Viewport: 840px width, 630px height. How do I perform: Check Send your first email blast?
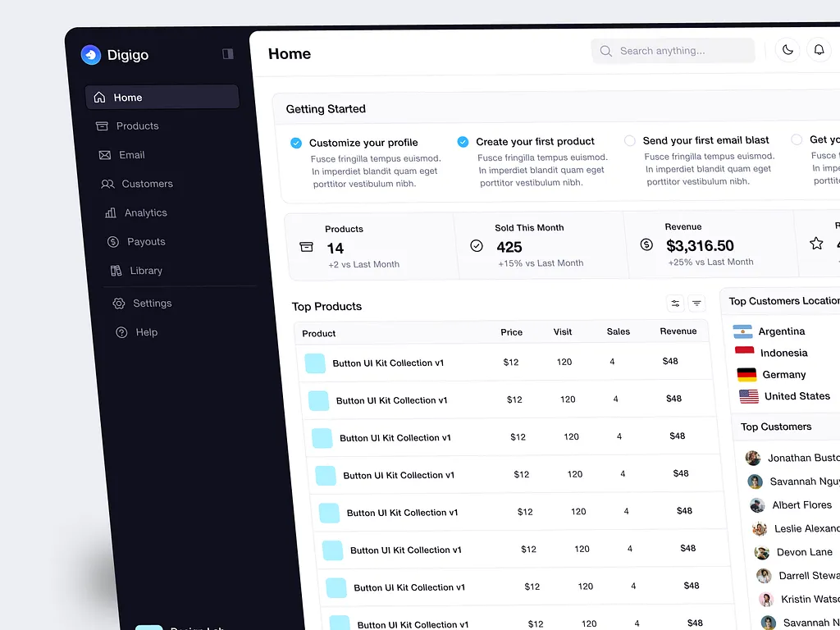[x=630, y=140]
